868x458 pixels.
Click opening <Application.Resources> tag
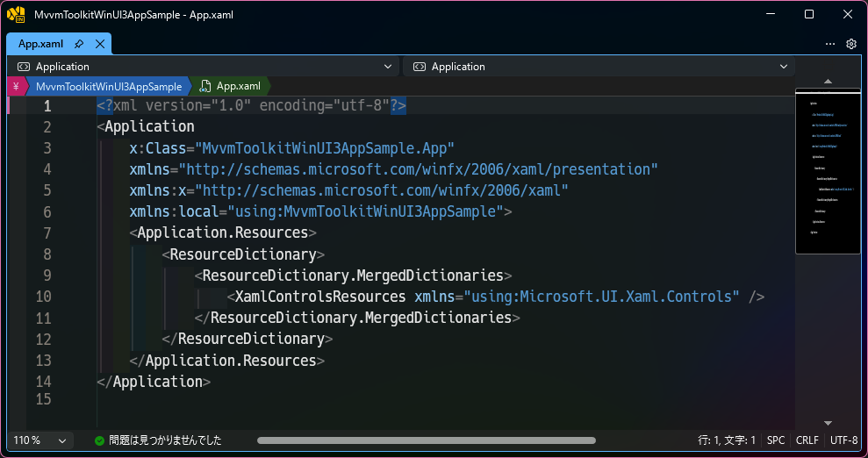point(223,233)
